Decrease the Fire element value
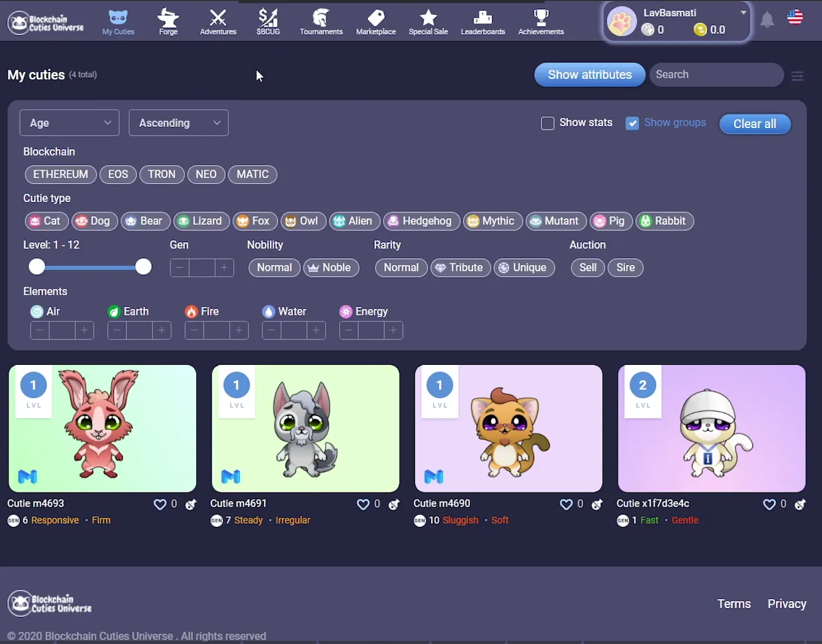The width and height of the screenshot is (822, 644). point(194,330)
